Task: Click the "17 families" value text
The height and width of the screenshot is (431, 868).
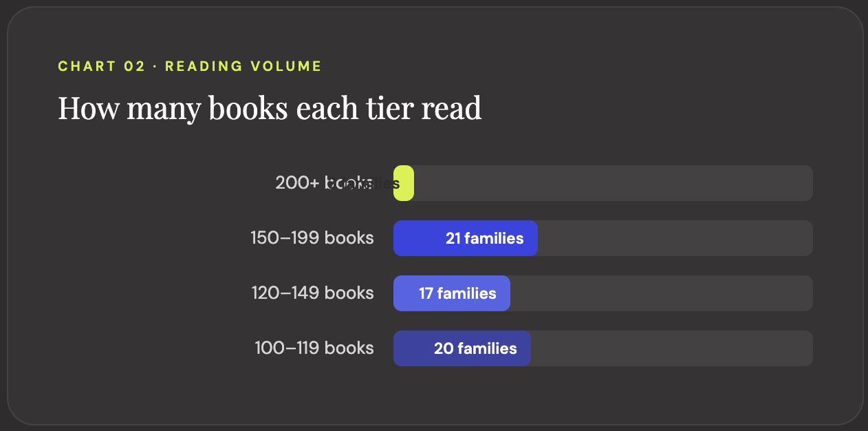Action: click(457, 293)
